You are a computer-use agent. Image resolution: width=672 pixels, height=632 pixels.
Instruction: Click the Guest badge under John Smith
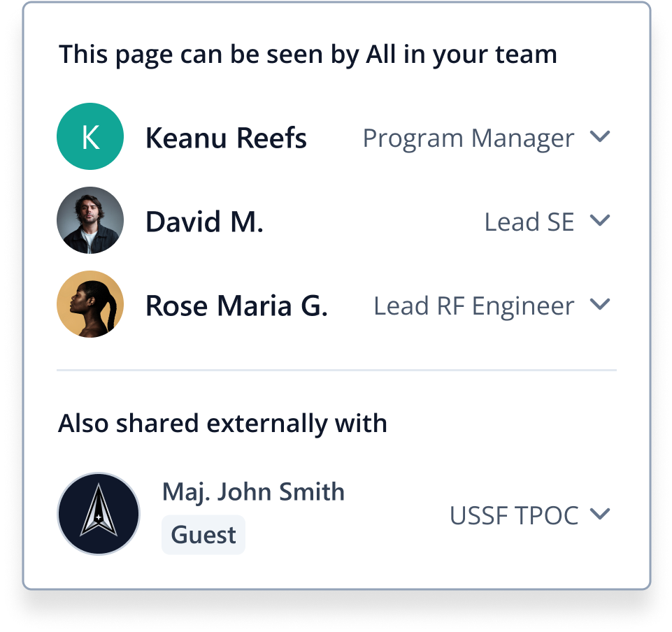[x=203, y=535]
